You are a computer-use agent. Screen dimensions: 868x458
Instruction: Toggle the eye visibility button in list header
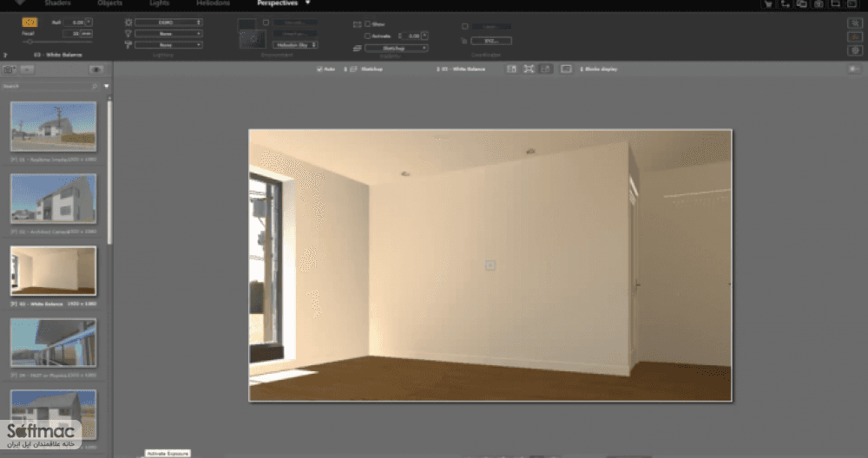coord(95,69)
